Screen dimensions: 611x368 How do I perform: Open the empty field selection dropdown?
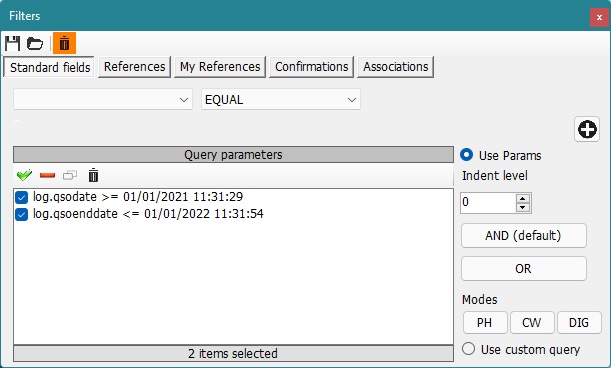103,99
